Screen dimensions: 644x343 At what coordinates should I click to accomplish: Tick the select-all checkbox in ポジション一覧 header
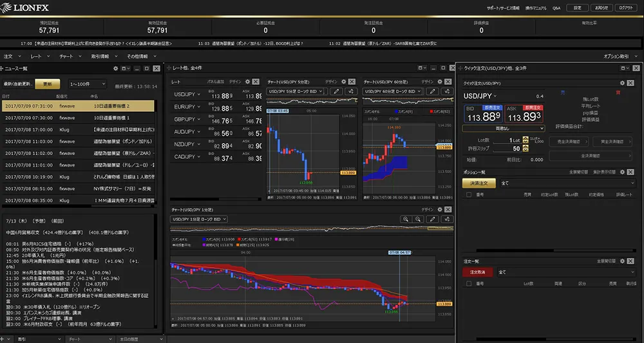pyautogui.click(x=467, y=194)
